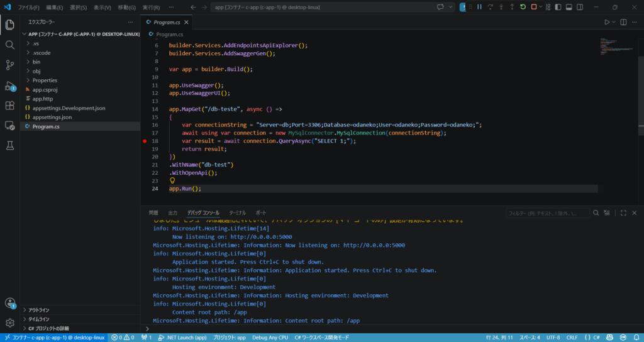The width and height of the screenshot is (644, 342).
Task: Step into in debug toolbar
Action: pyautogui.click(x=501, y=7)
